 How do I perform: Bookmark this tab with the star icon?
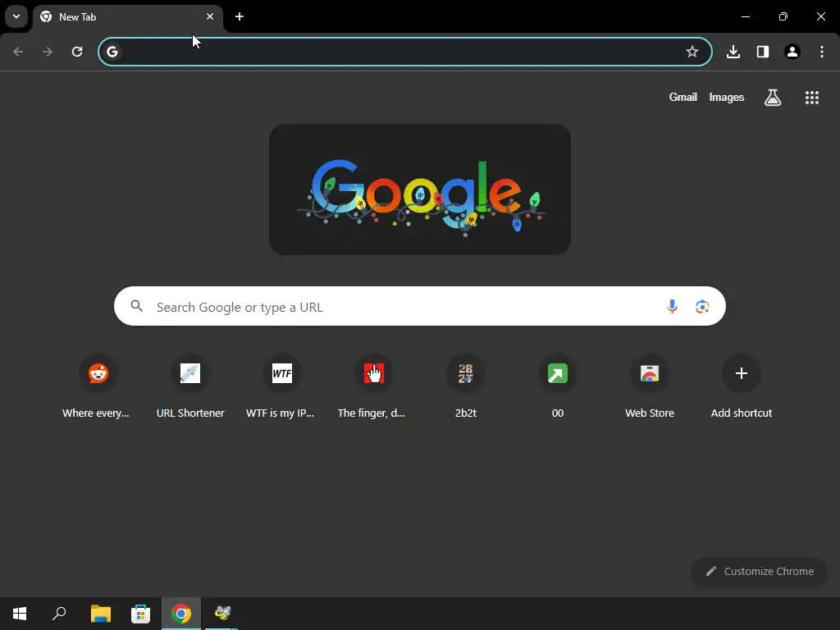pos(692,52)
